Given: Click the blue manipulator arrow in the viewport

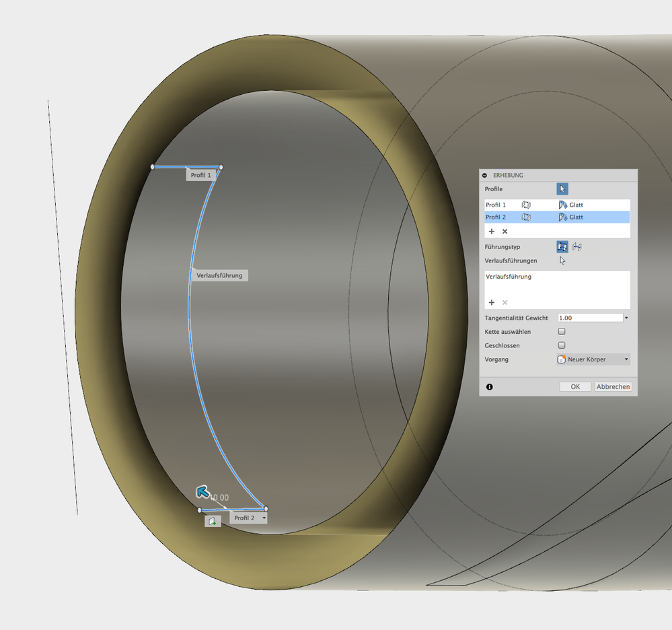Looking at the screenshot, I should tap(202, 492).
